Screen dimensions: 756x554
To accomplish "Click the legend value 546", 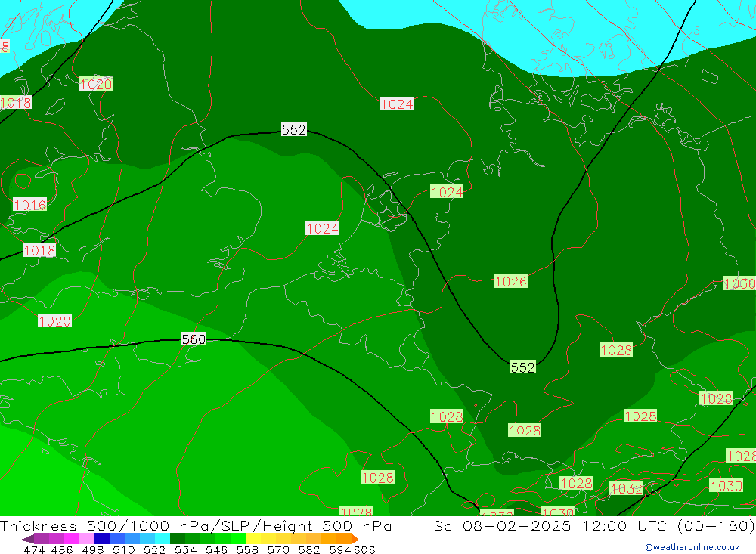I will point(216,549).
